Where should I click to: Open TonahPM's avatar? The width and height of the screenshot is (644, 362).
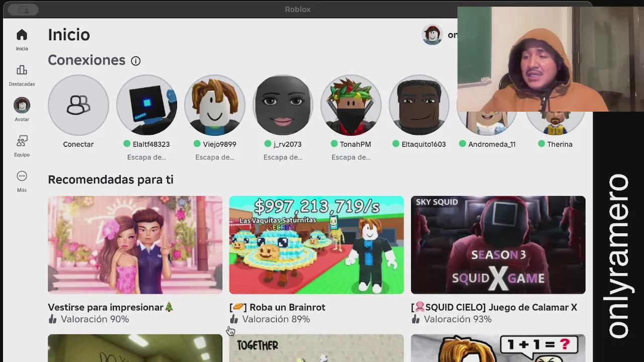351,105
